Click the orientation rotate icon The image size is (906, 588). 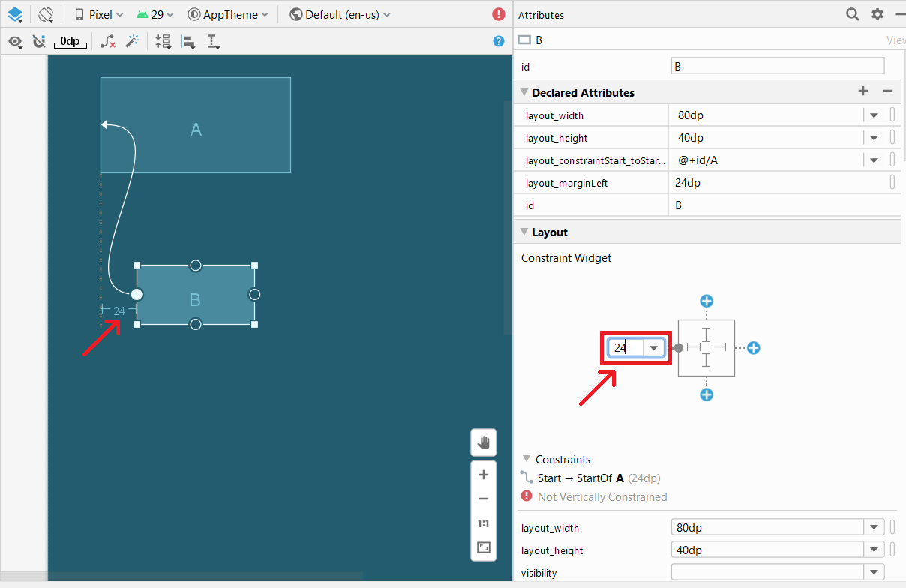(x=46, y=14)
